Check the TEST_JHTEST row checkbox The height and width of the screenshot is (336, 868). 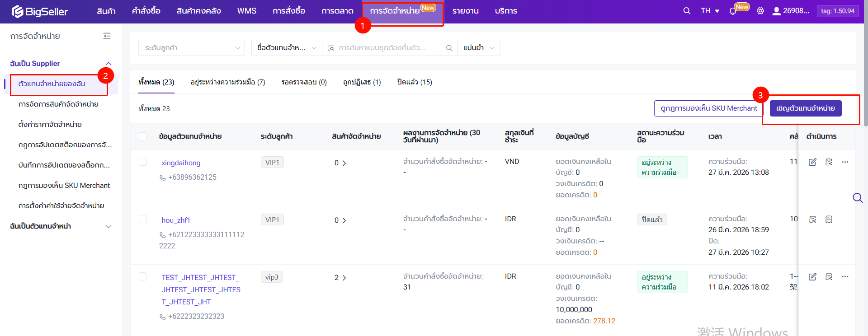coord(143,276)
